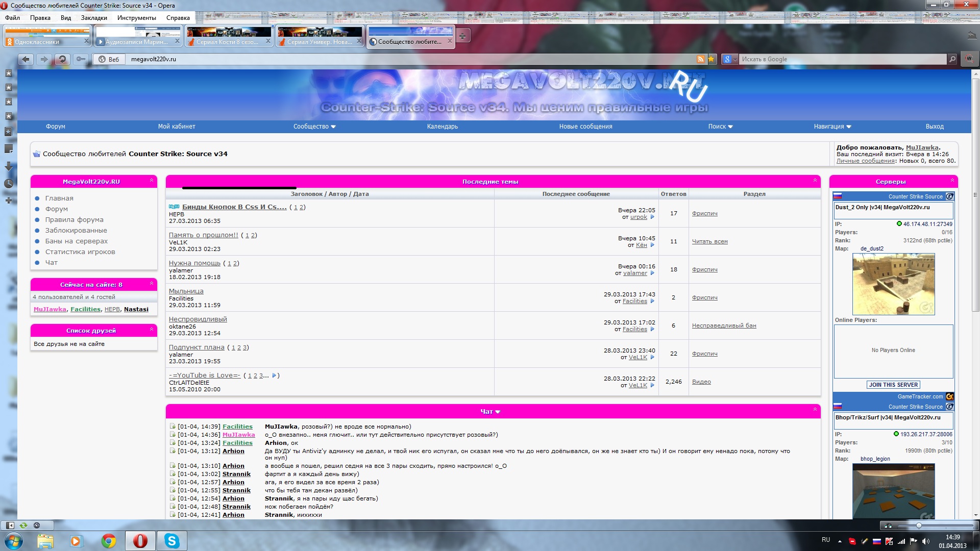Open the Файл menu
This screenshot has height=551, width=980.
pyautogui.click(x=13, y=18)
